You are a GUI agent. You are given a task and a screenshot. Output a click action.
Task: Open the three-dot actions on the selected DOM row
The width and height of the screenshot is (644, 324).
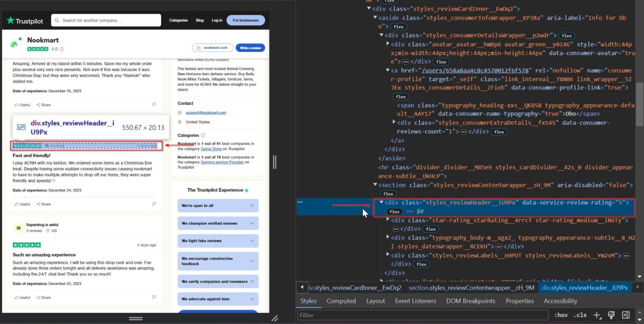point(300,202)
